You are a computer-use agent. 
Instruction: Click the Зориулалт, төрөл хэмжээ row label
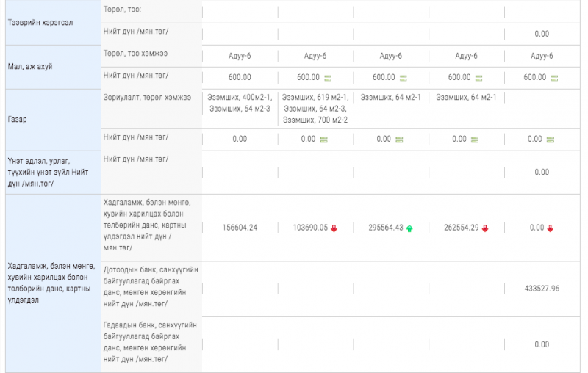[x=148, y=98]
